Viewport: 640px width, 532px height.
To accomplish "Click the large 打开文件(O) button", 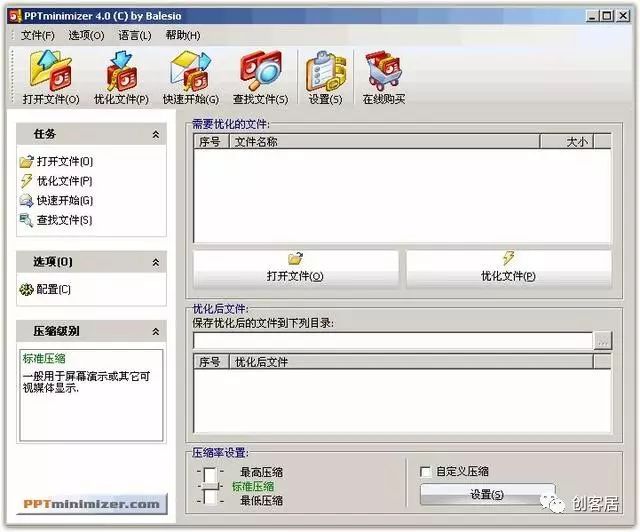I will pyautogui.click(x=296, y=269).
